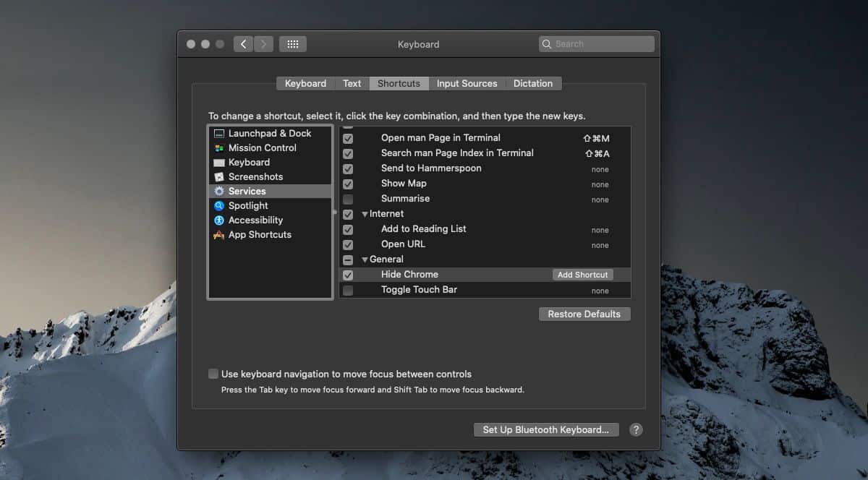The image size is (868, 480).
Task: Collapse the Internet group triangle
Action: [365, 215]
